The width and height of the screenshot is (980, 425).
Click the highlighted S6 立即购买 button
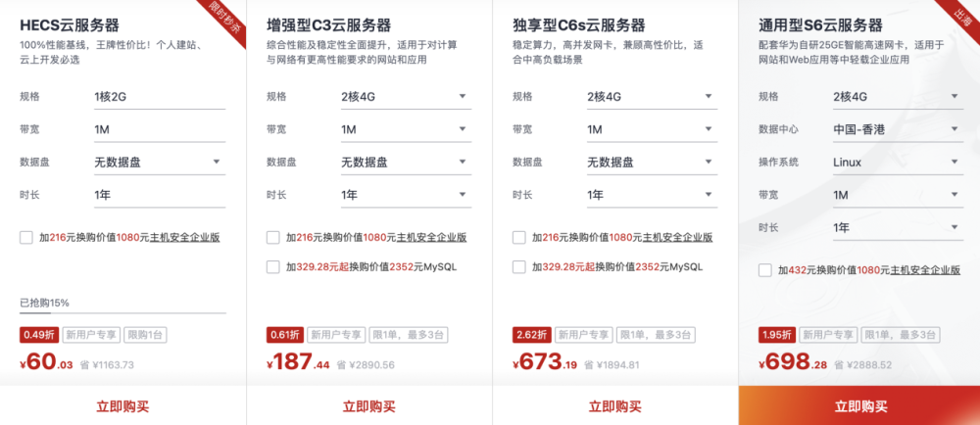[x=860, y=407]
